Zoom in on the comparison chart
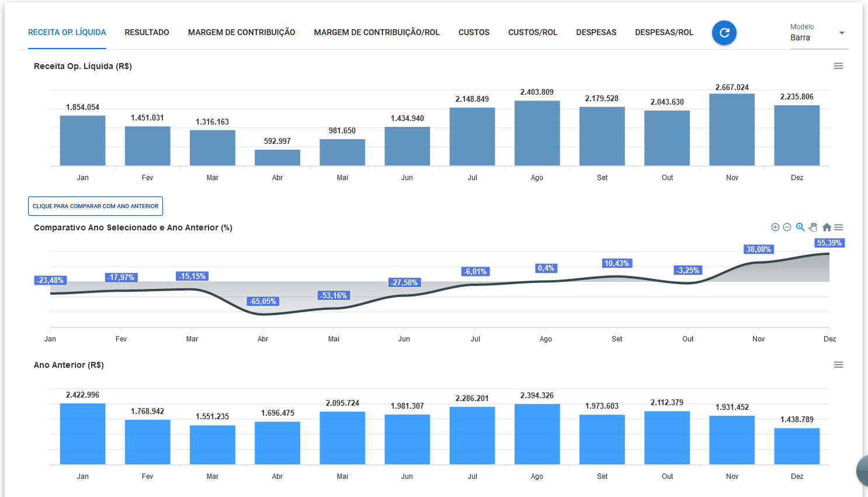 coord(775,227)
